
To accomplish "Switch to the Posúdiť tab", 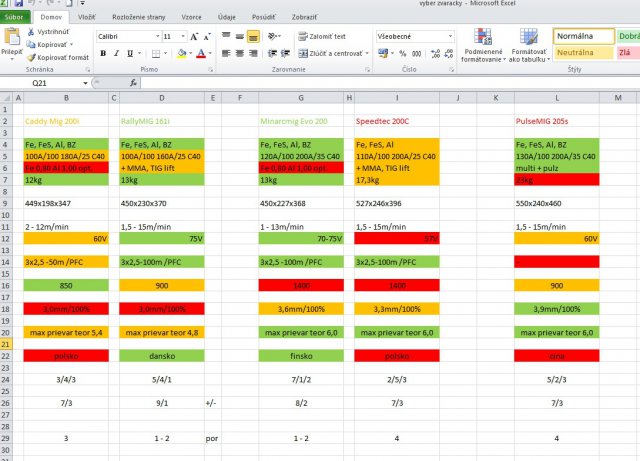I will (264, 17).
